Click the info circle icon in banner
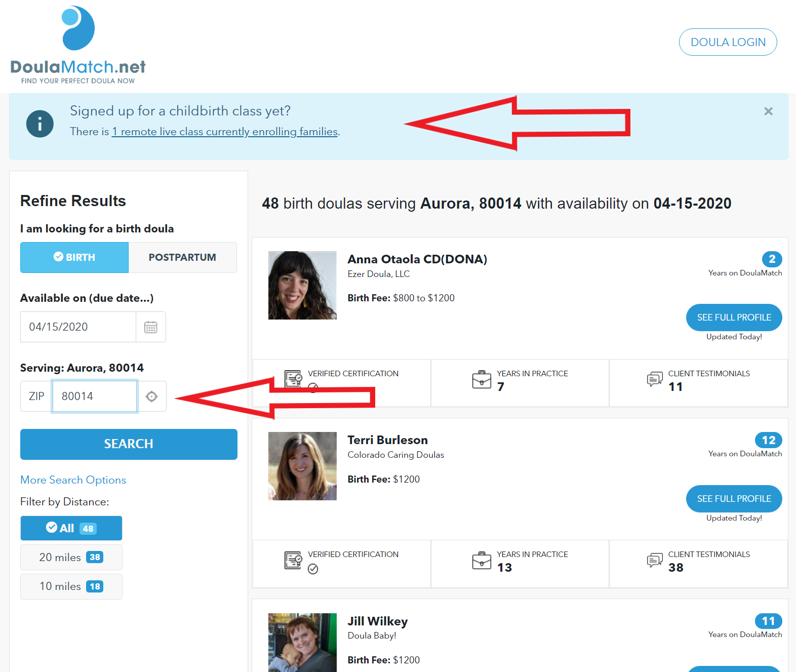Image resolution: width=796 pixels, height=672 pixels. pyautogui.click(x=40, y=124)
